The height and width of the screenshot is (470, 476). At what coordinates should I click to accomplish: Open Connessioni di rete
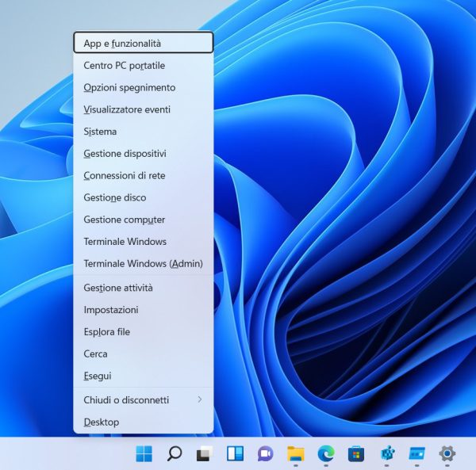(144, 176)
